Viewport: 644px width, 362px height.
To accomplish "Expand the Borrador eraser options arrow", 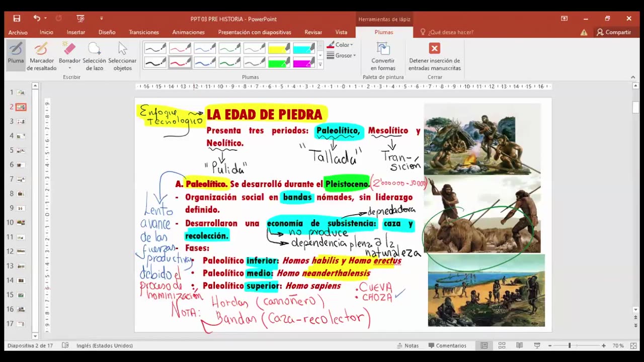I will click(69, 68).
